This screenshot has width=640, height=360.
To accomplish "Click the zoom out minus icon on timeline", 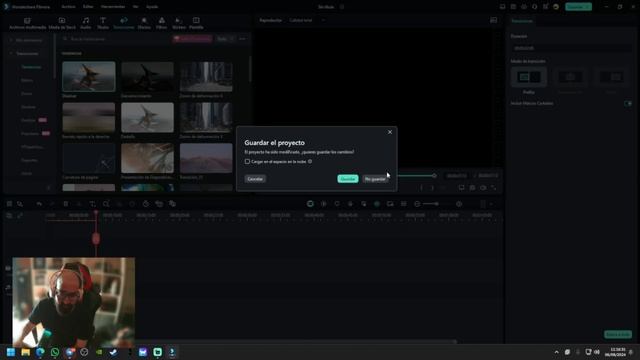I will (417, 204).
